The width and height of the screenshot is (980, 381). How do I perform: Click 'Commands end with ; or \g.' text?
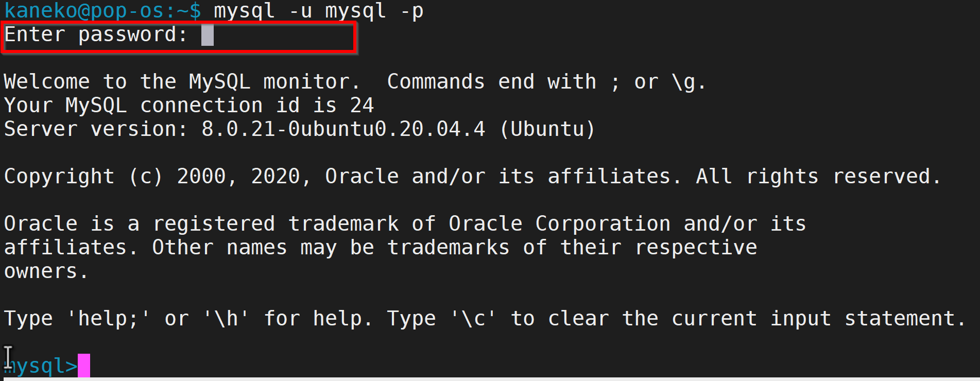pos(546,82)
